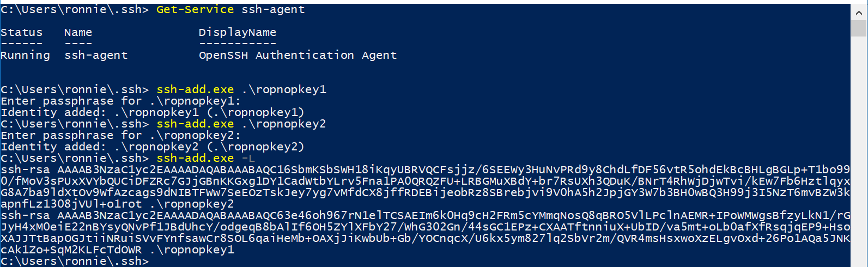Click the second ssh-rsa key prefix

click(x=26, y=216)
